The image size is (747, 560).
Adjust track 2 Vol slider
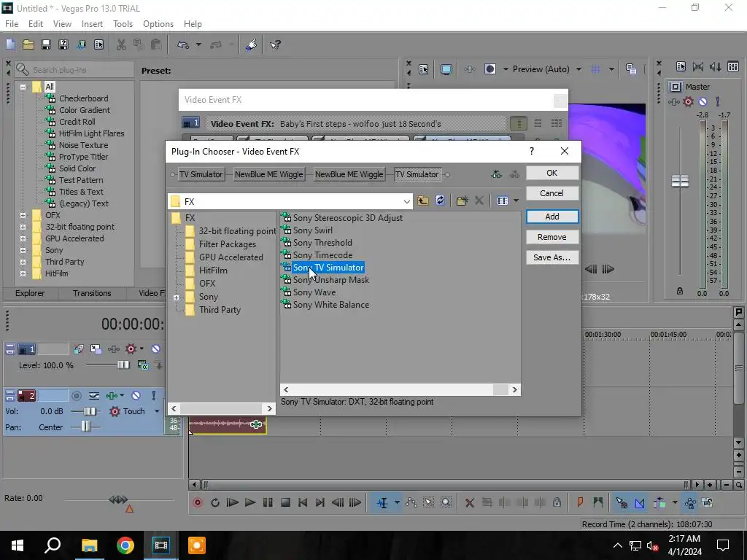click(89, 411)
